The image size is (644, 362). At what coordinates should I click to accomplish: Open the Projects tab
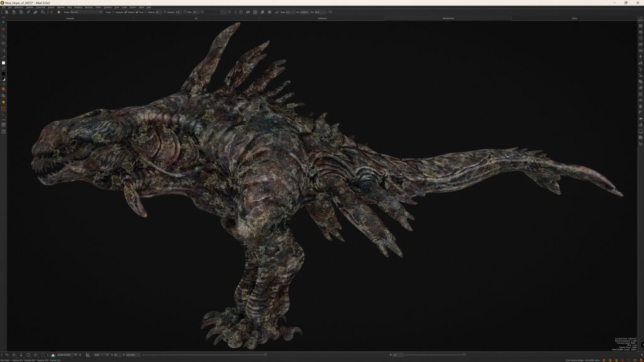69,18
